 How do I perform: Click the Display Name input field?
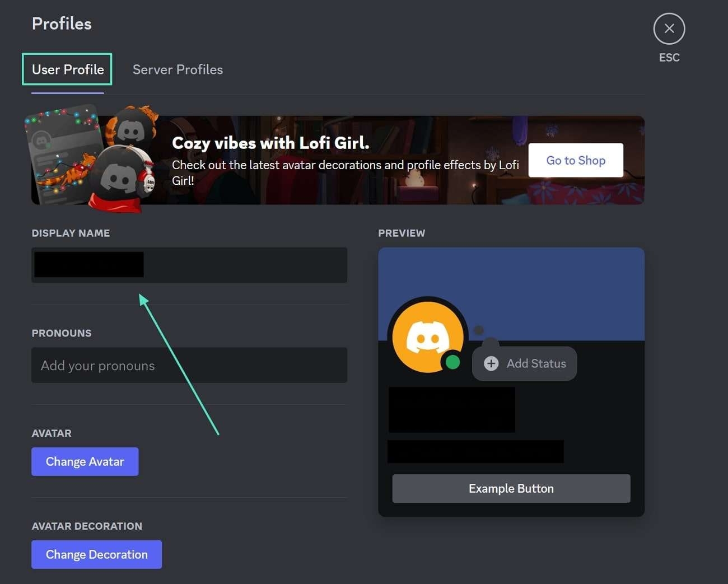pyautogui.click(x=189, y=265)
